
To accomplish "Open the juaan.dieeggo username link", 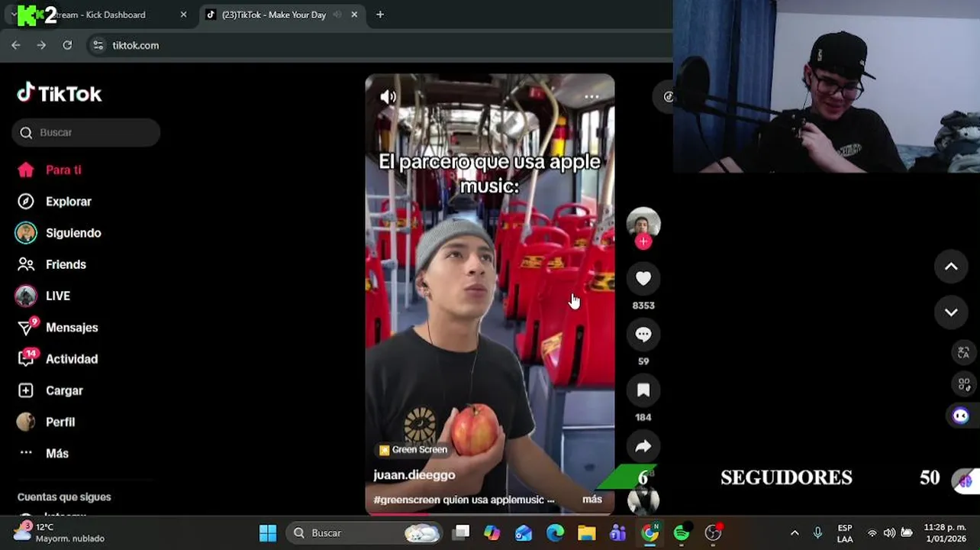I will (x=414, y=475).
